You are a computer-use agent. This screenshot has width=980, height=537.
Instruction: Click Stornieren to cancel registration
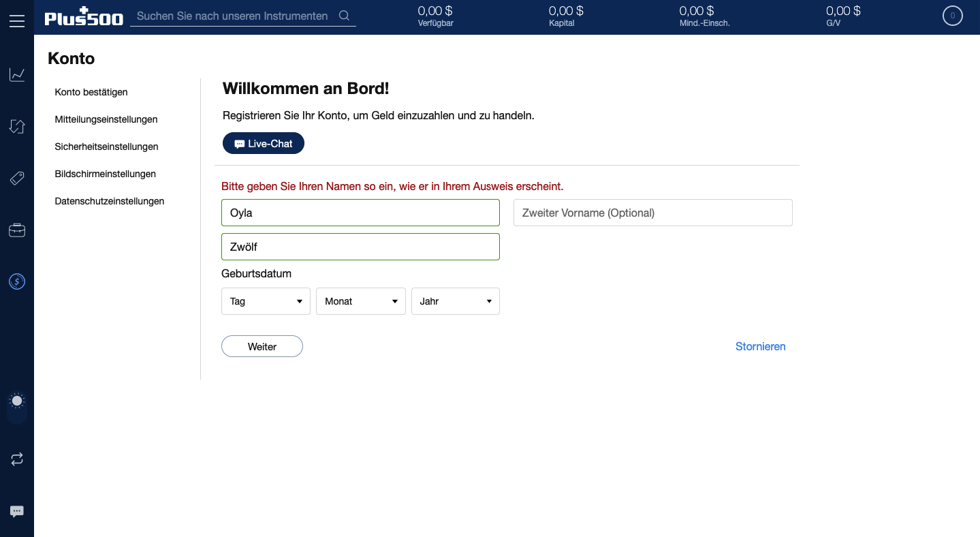760,346
